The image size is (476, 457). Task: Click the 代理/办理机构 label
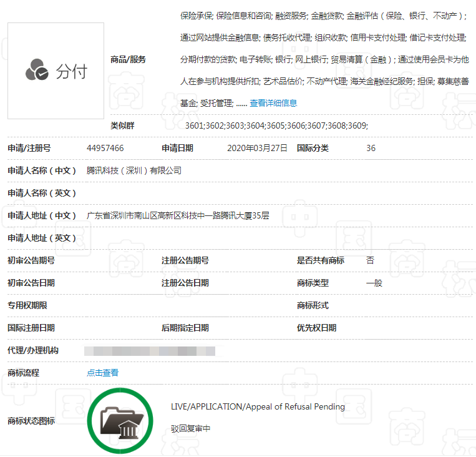point(33,351)
